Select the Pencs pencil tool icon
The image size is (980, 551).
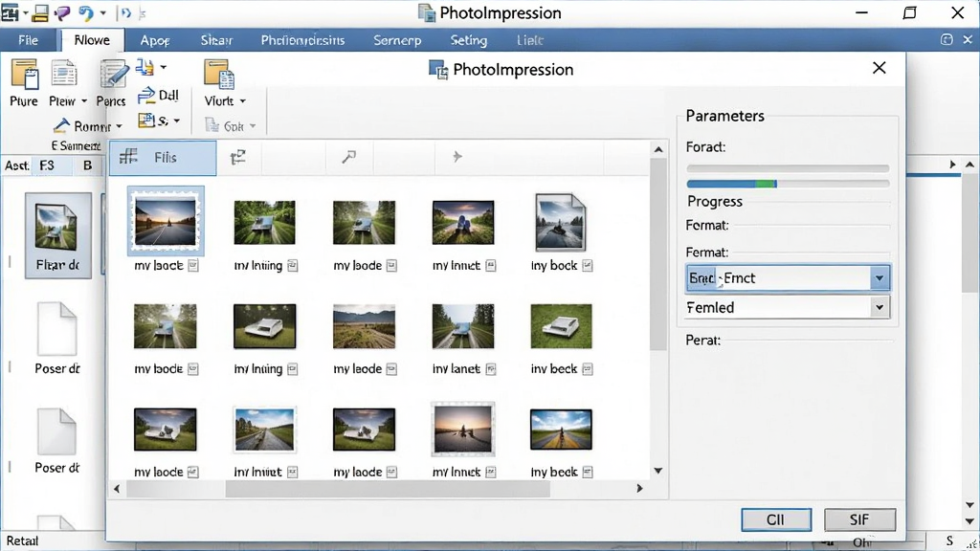point(113,75)
